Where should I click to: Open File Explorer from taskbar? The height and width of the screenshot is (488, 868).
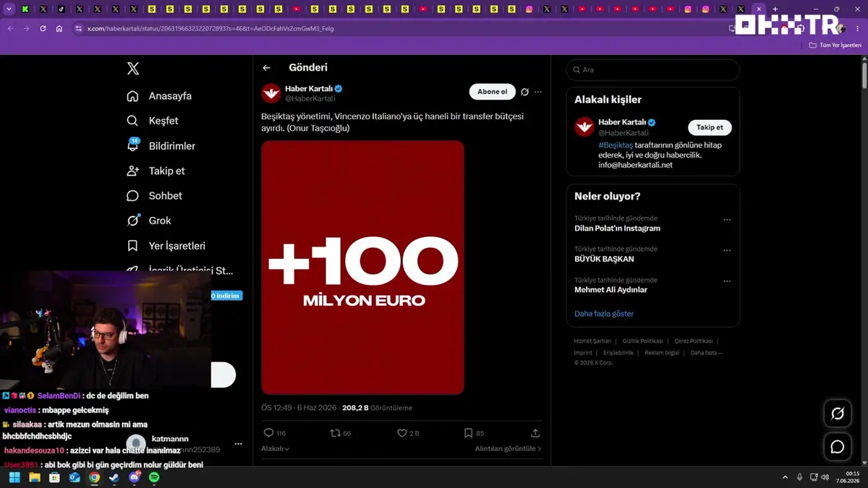click(x=34, y=477)
